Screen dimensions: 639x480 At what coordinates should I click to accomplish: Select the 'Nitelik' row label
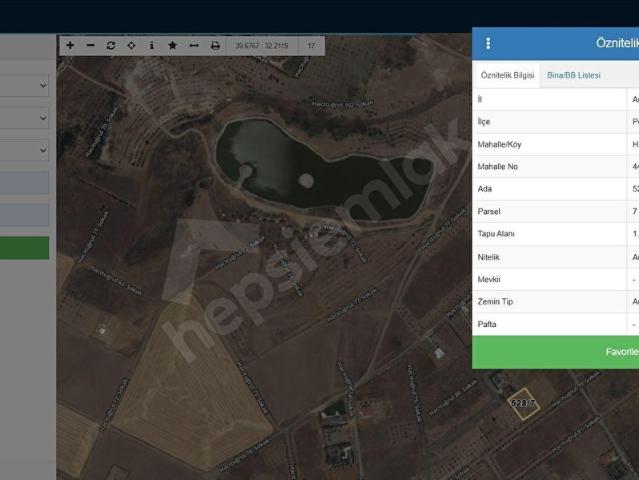(488, 257)
